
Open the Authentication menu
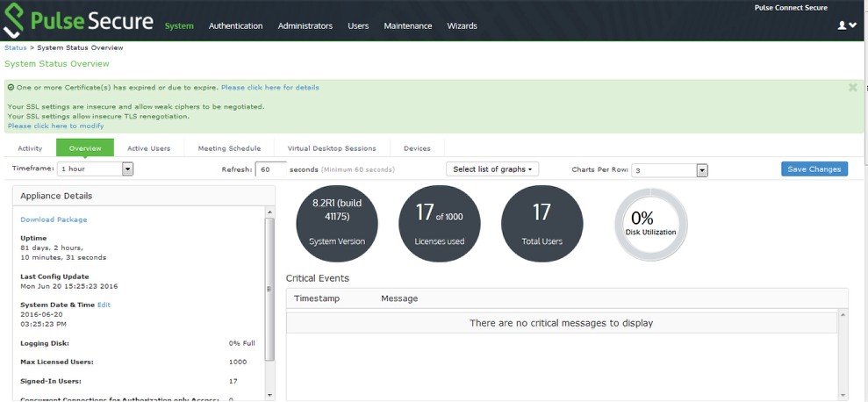235,26
